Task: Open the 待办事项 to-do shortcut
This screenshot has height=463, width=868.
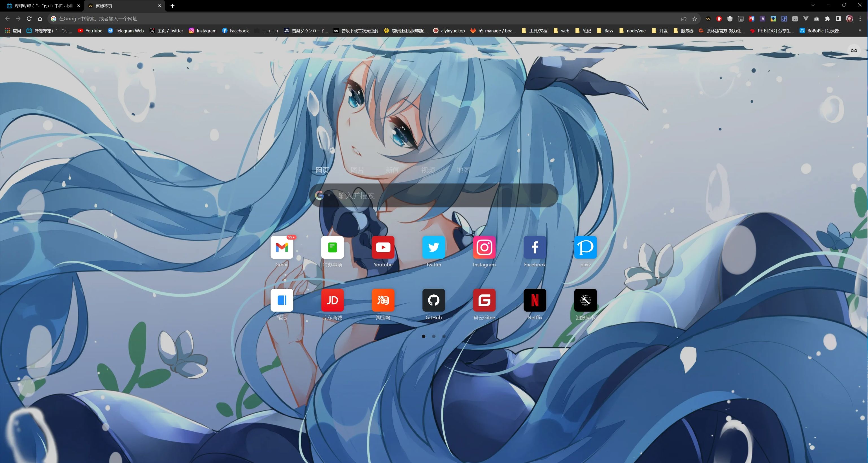Action: click(332, 247)
